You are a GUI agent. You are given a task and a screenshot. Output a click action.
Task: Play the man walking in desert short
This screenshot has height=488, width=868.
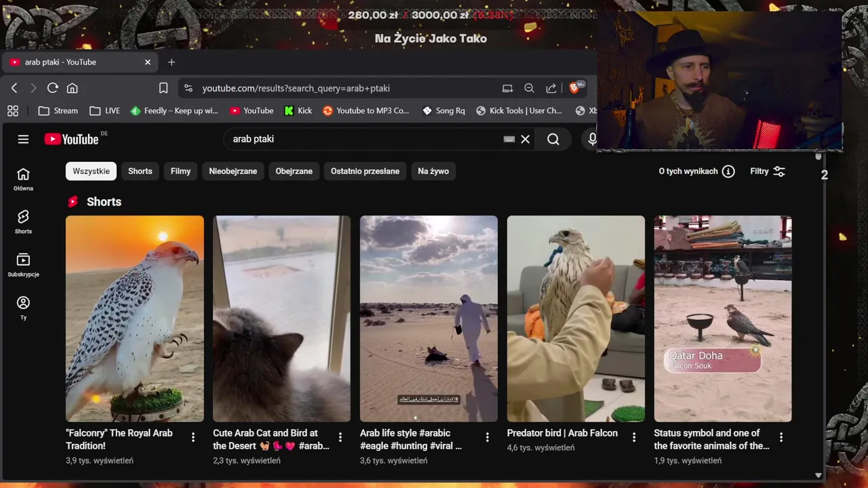(x=429, y=319)
